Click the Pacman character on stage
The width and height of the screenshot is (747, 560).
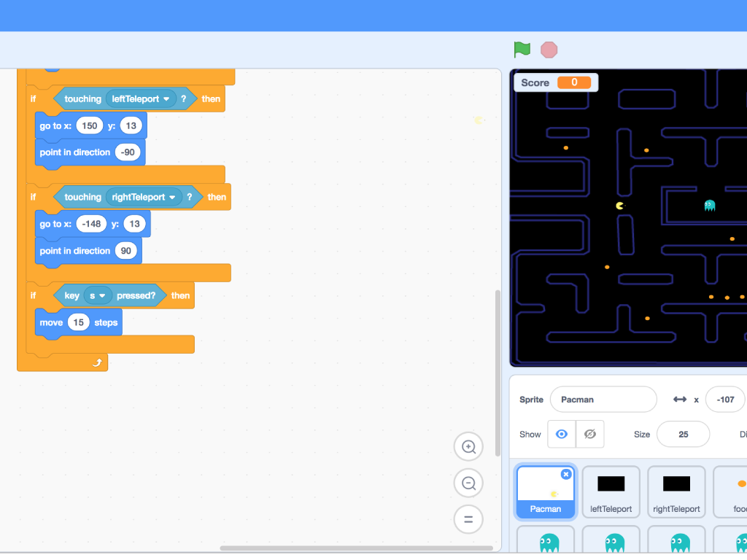click(619, 206)
